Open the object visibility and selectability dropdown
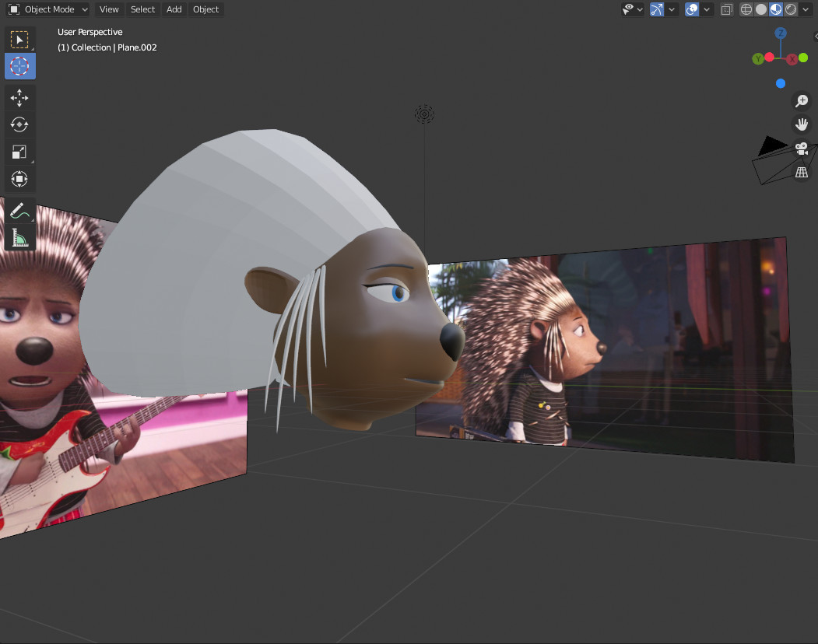Image resolution: width=818 pixels, height=644 pixels. [x=632, y=9]
